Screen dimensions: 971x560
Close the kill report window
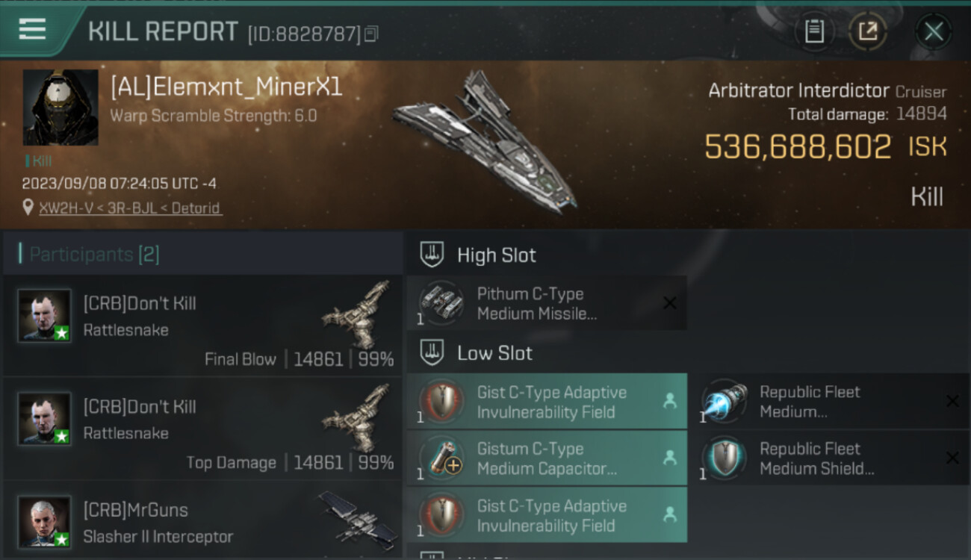click(x=933, y=31)
